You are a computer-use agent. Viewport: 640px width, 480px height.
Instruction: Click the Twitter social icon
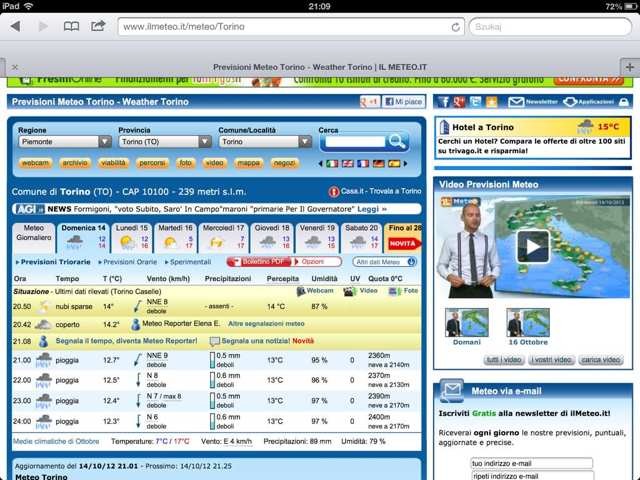point(476,102)
